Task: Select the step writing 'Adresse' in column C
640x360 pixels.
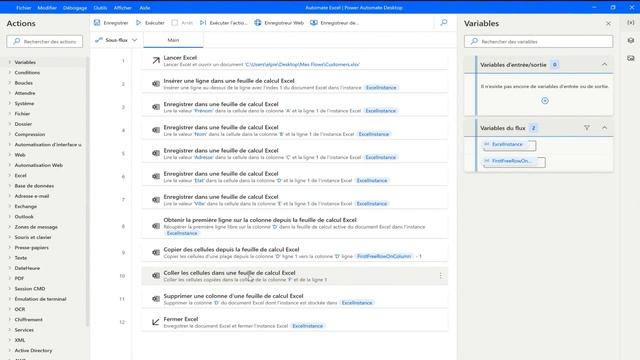Action: coord(295,153)
